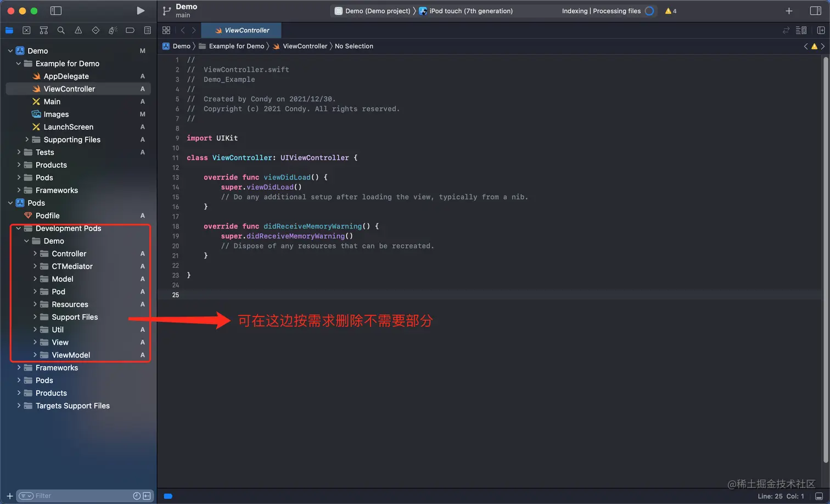This screenshot has height=504, width=830.
Task: Expand the CTMediator folder
Action: tap(35, 266)
